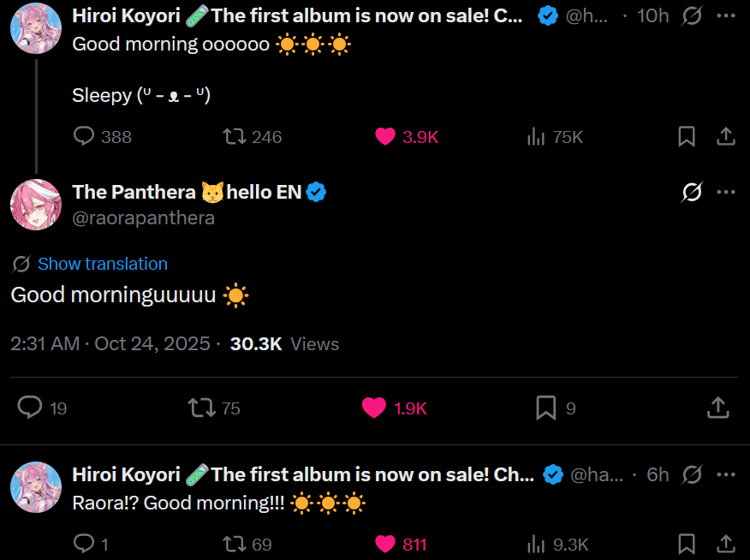Open more options on The Panthera's tweet

click(x=726, y=193)
